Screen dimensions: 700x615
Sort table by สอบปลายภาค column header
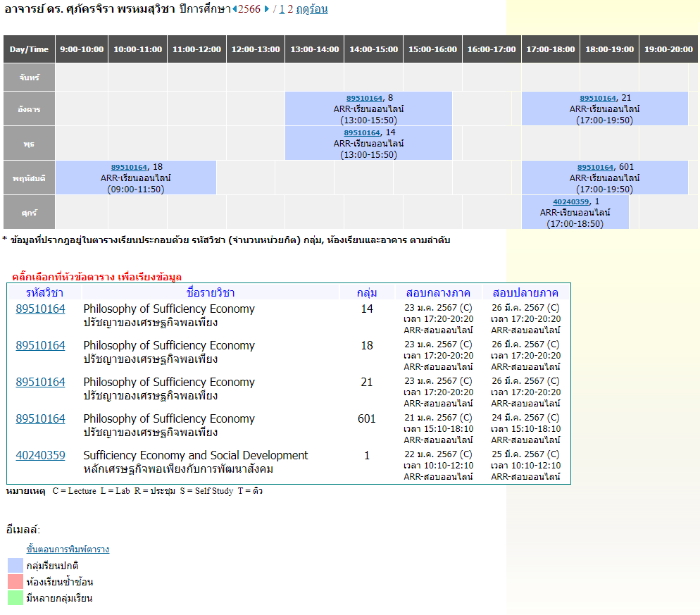[525, 292]
